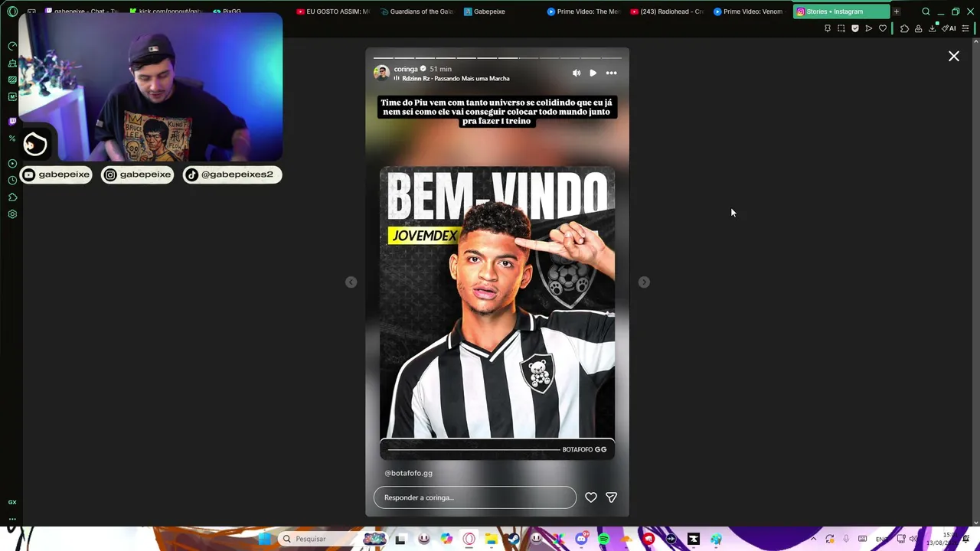Open the @botafofo.gg mention

[408, 473]
